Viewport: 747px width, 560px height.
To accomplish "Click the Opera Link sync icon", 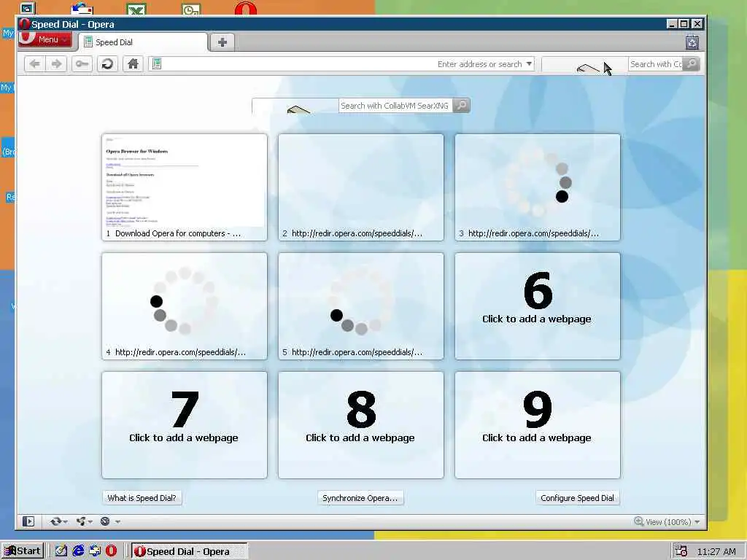I will coord(55,521).
